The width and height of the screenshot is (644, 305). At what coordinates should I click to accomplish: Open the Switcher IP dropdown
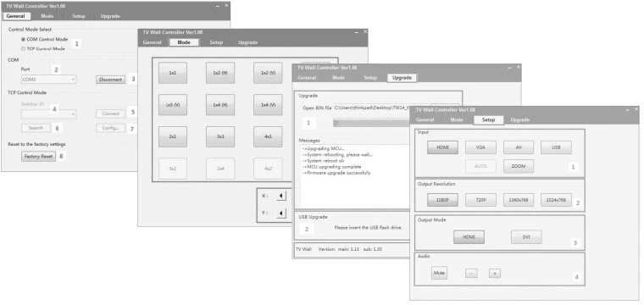[48, 114]
